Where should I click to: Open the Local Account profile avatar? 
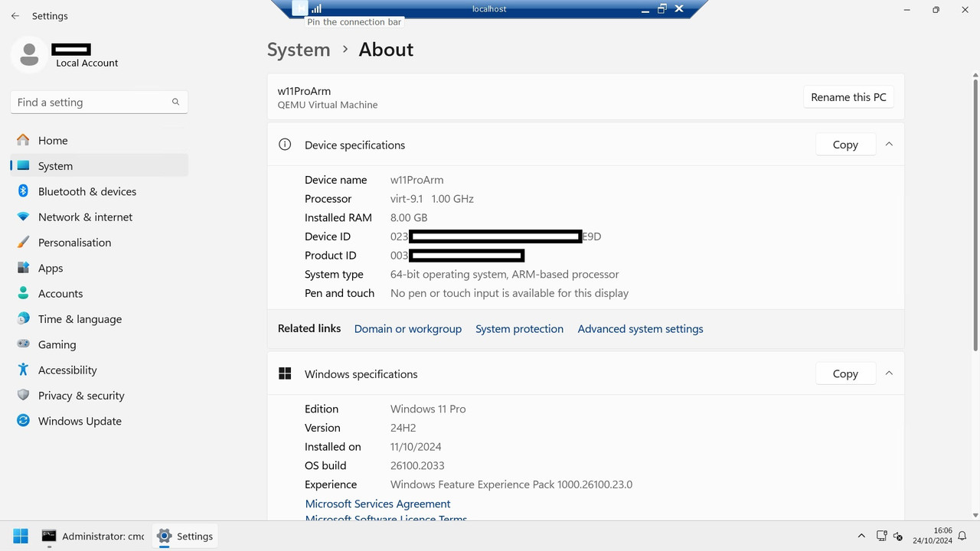coord(29,54)
